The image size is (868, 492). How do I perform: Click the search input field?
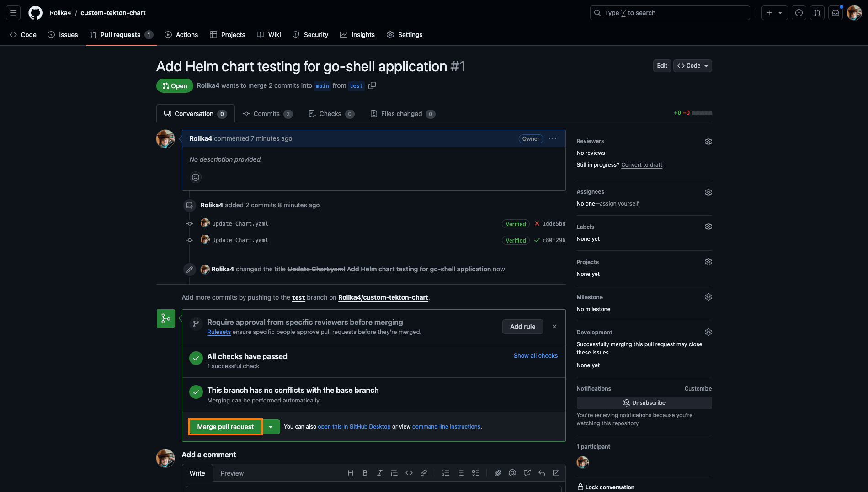pos(670,13)
